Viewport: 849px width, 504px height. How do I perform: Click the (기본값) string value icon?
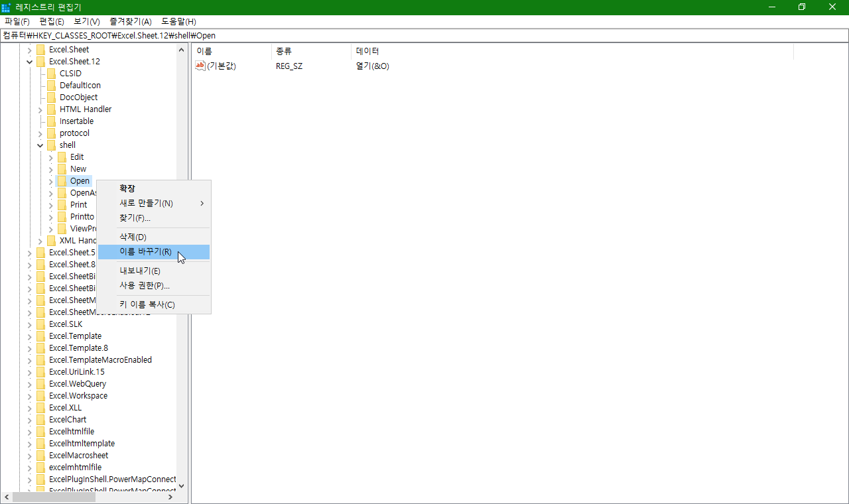[x=200, y=66]
